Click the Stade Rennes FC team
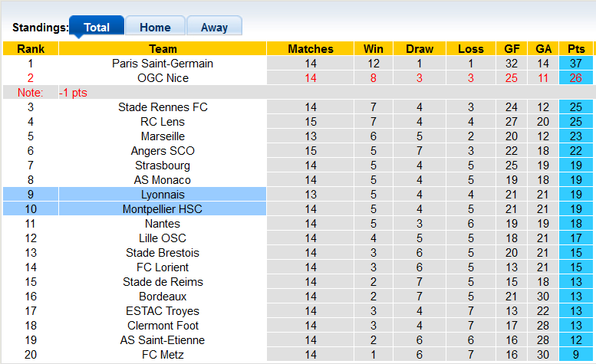Image resolution: width=596 pixels, height=364 pixels. (163, 107)
